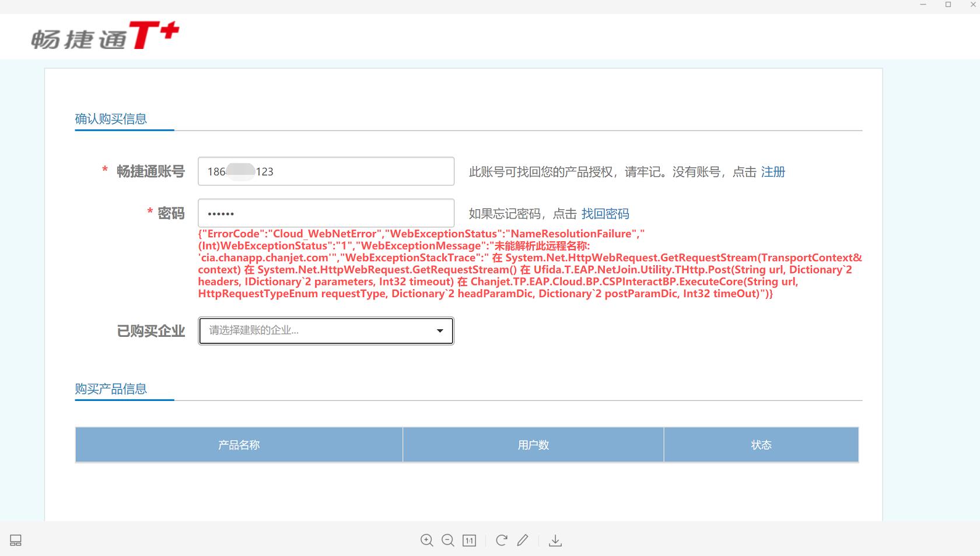The width and height of the screenshot is (980, 556).
Task: Toggle the thumbnail panel icon at bottom left
Action: pyautogui.click(x=16, y=540)
